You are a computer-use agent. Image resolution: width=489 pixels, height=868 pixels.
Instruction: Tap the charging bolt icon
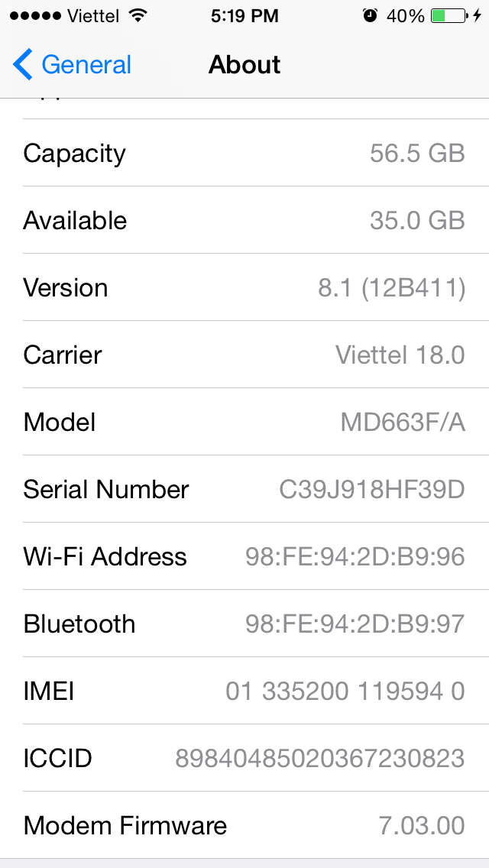pos(478,15)
